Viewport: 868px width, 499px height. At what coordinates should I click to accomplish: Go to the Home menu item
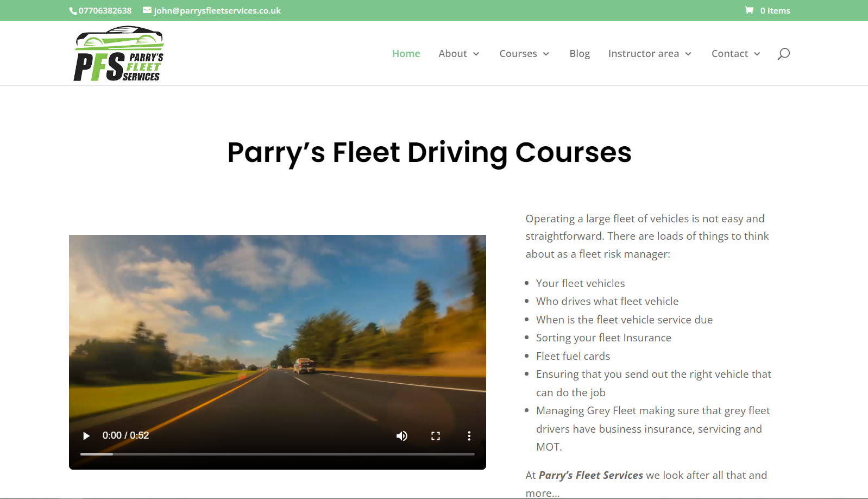pos(406,54)
